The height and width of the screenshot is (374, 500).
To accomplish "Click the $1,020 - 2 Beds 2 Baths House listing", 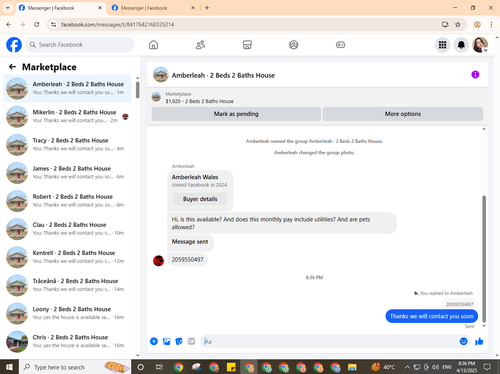I will click(x=199, y=101).
